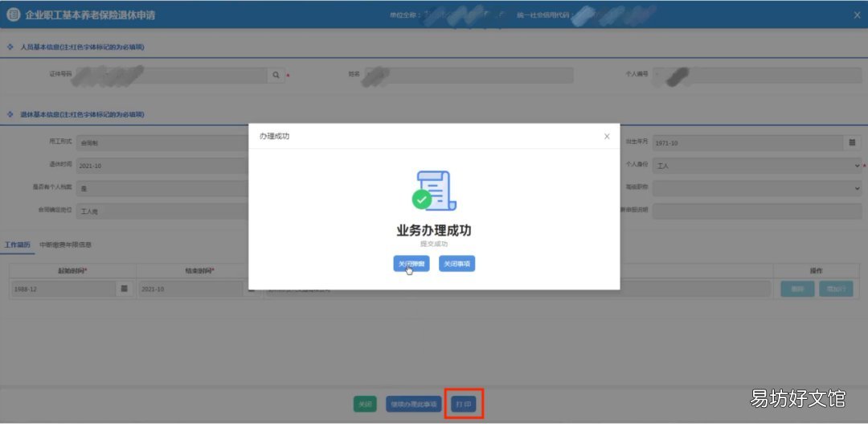Collapse the 退休基本信息 section header icon

[10, 114]
